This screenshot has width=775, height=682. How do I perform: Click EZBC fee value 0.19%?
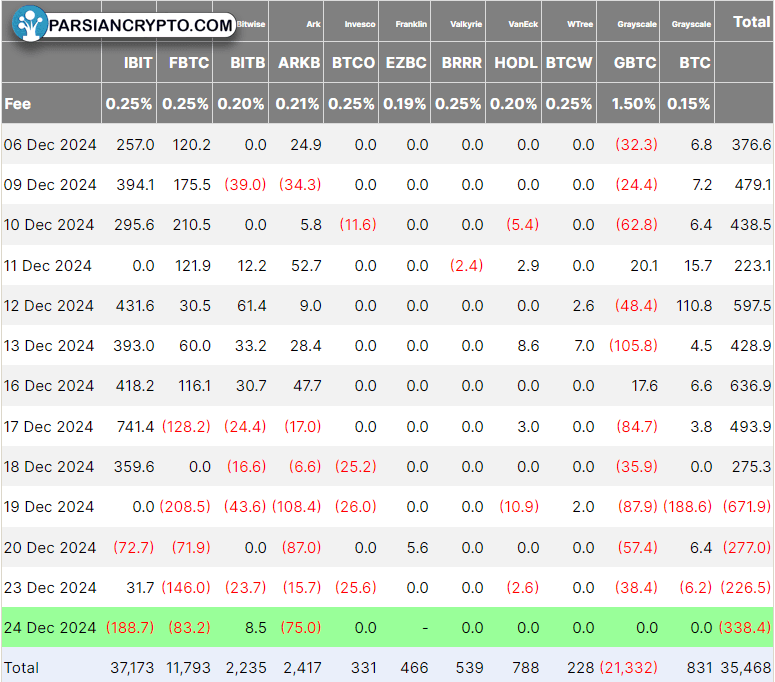point(404,104)
